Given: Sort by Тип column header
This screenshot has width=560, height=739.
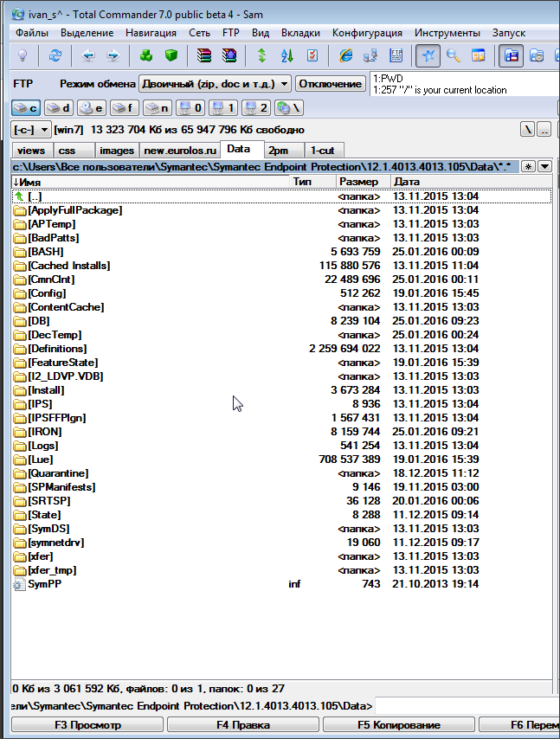Looking at the screenshot, I should click(x=312, y=182).
